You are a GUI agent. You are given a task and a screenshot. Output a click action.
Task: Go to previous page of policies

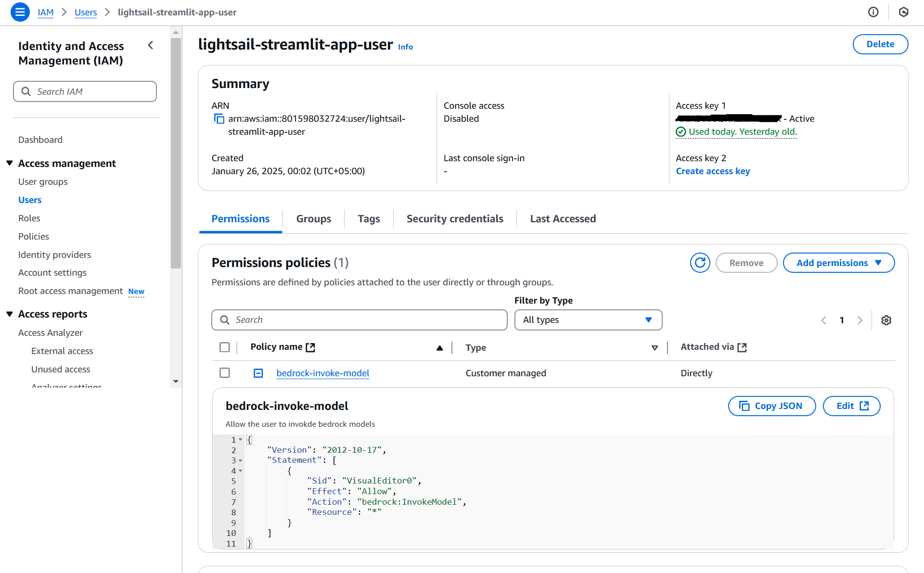tap(823, 320)
